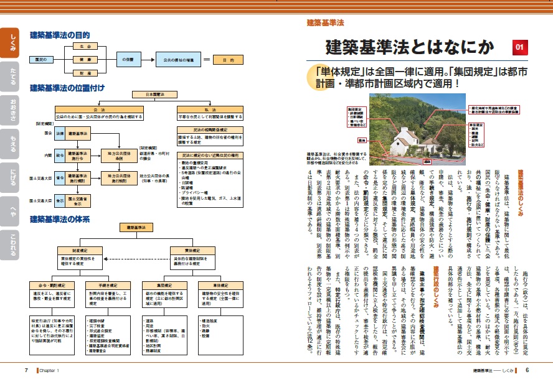Click the 道路 photo callout label
This screenshot has width=553, height=392.
(427, 162)
